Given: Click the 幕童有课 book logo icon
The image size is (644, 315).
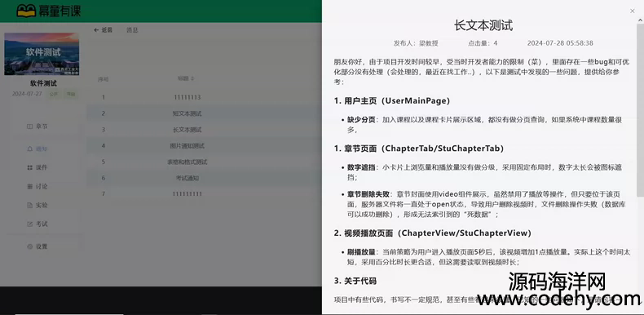Looking at the screenshot, I should click(26, 11).
